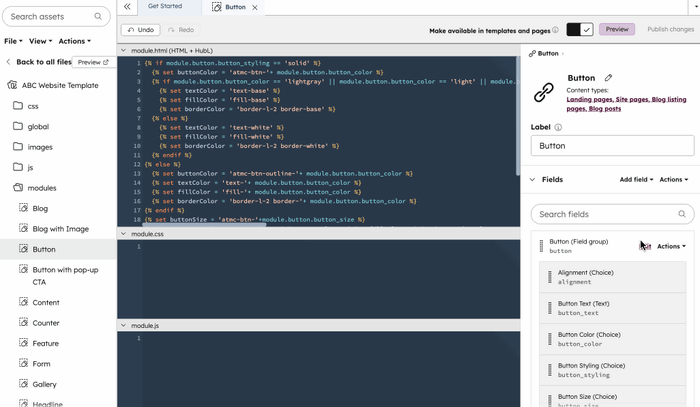Viewport: 700px width, 407px height.
Task: Collapse the file sidebar with double-chevron icon
Action: (x=127, y=7)
